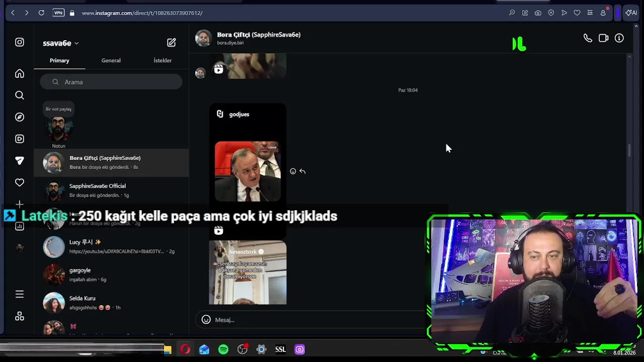Screen dimensions: 644x362
Task: Click Bora Çiftçi avatar in chat header
Action: pyautogui.click(x=203, y=38)
